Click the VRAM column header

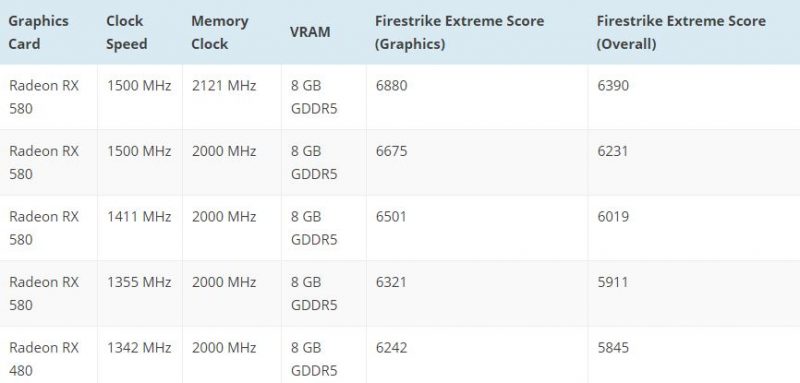pyautogui.click(x=310, y=32)
